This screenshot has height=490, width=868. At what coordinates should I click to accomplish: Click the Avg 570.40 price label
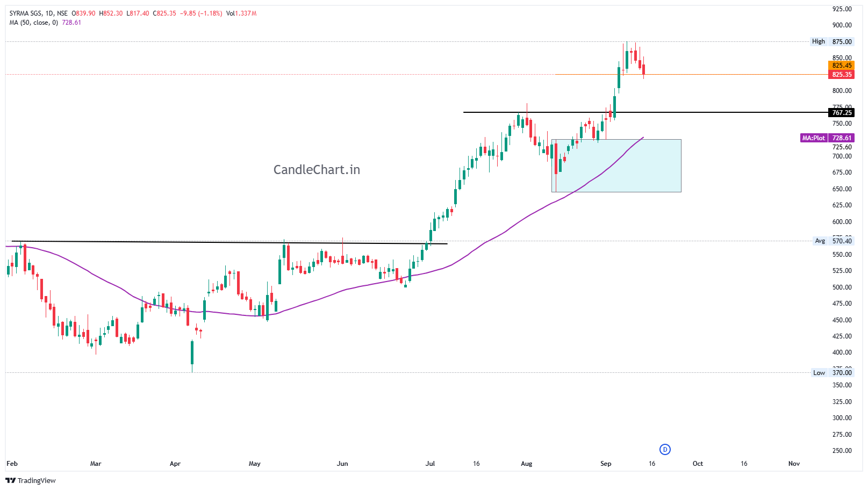pyautogui.click(x=833, y=241)
